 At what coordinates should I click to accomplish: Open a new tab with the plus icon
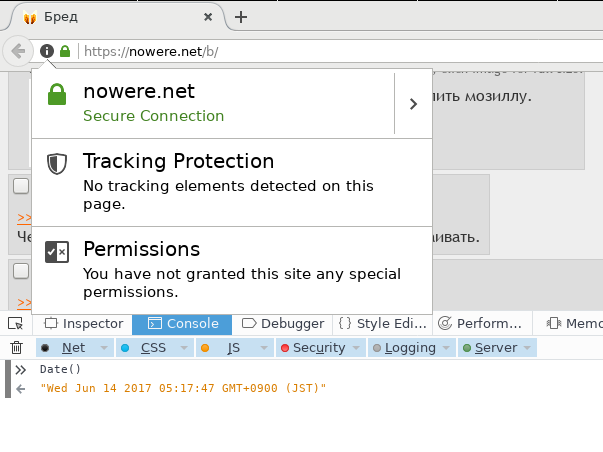241,17
